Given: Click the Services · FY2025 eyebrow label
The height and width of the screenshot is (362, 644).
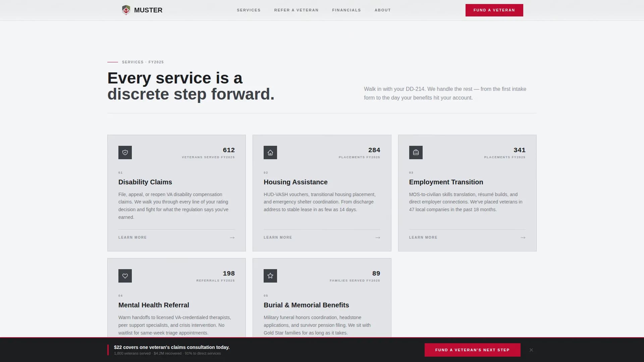Looking at the screenshot, I should pos(143,62).
